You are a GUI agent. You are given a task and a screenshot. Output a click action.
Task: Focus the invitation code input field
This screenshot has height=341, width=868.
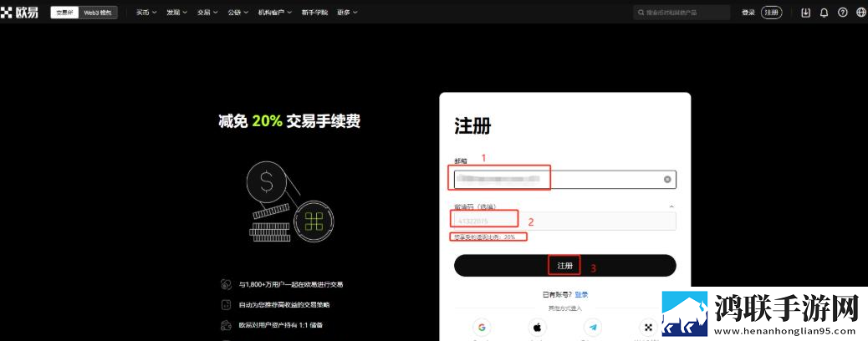point(564,221)
